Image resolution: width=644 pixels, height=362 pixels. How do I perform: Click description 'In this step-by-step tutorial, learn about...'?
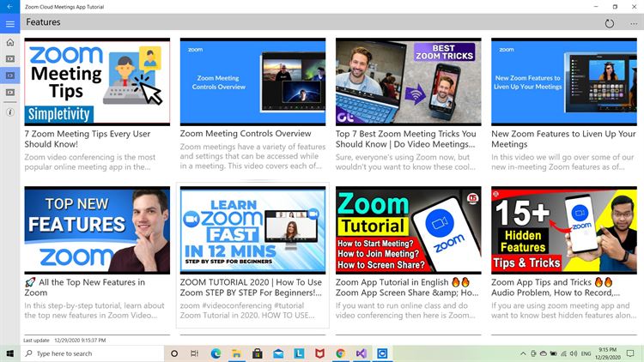pos(94,311)
